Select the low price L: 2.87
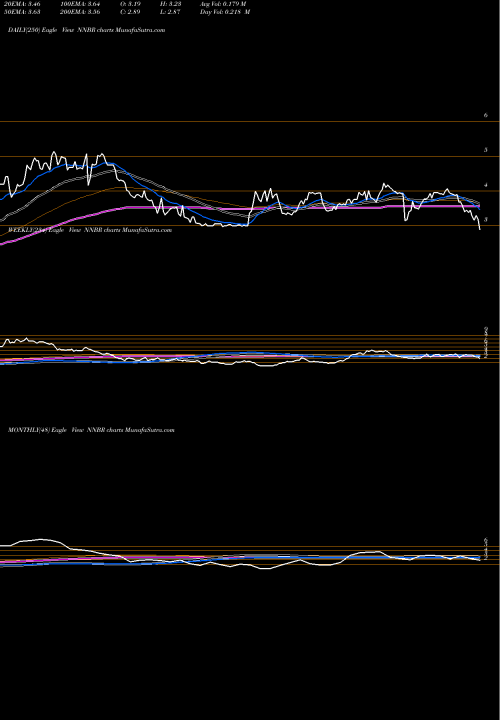 point(172,12)
